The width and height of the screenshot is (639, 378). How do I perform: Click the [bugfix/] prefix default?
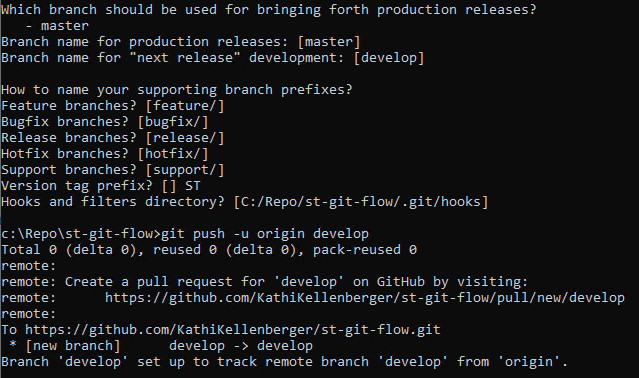tap(173, 122)
